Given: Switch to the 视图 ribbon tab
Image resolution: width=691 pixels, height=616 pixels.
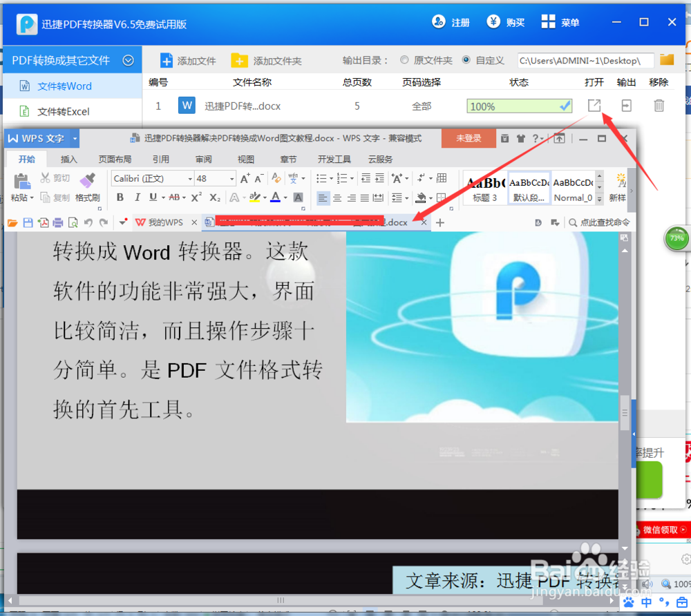Looking at the screenshot, I should [x=245, y=159].
